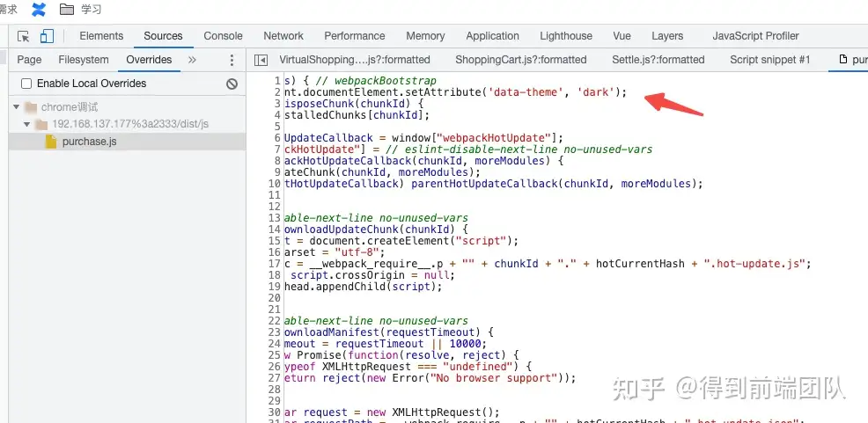Activate the inspect element picker icon

point(23,36)
